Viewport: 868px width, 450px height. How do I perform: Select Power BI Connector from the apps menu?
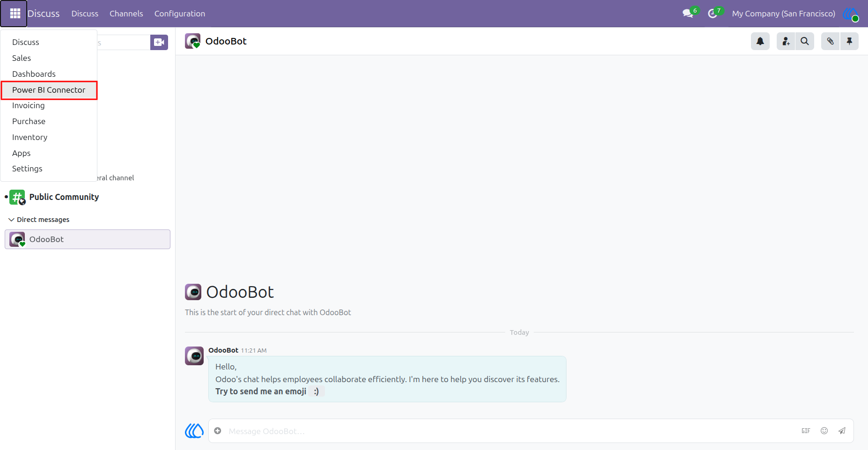(x=49, y=90)
